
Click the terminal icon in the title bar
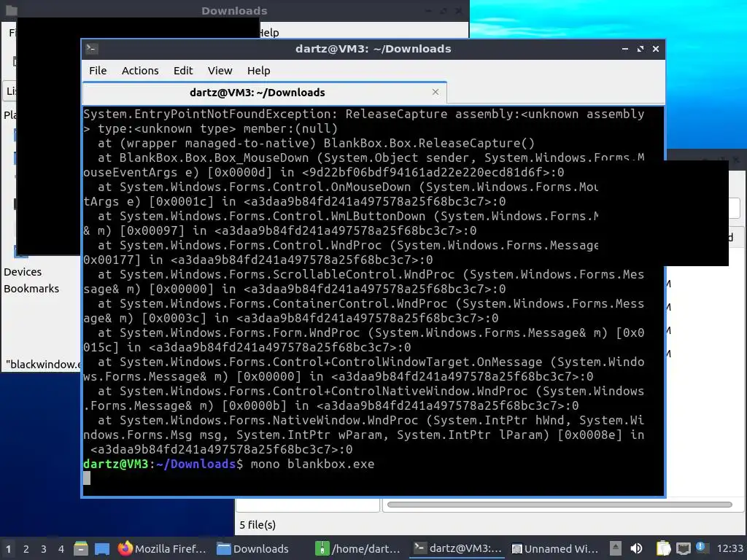click(x=91, y=48)
